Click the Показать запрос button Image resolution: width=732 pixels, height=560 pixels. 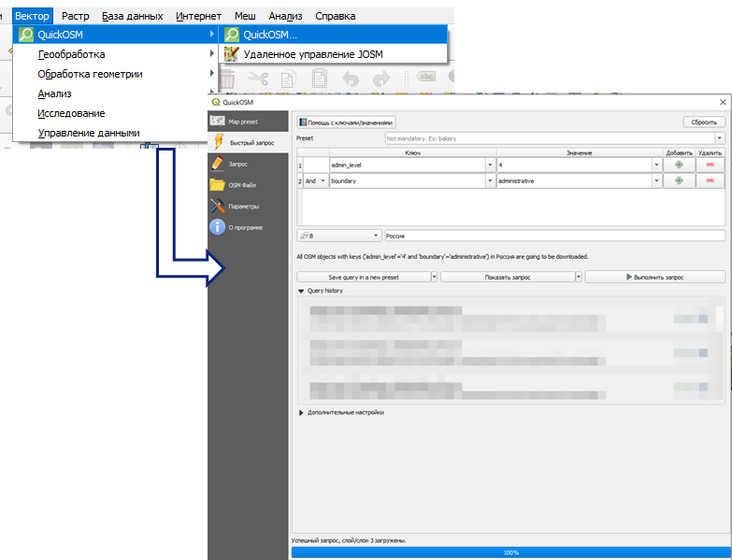(x=508, y=278)
